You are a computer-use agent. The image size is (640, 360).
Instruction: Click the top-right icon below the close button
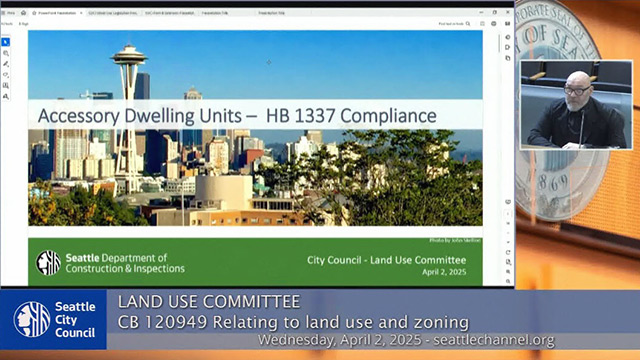(507, 24)
